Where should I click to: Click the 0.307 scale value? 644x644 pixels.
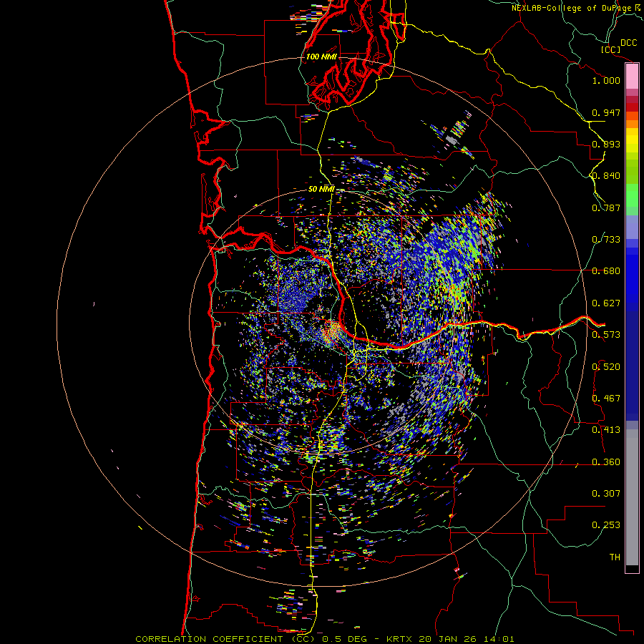606,494
